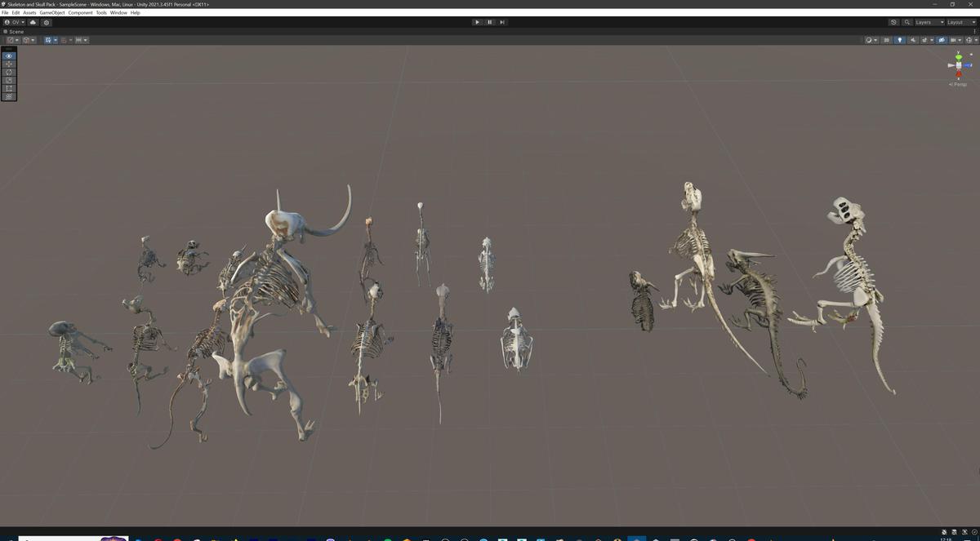The width and height of the screenshot is (980, 541).
Task: Select the Scale tool
Action: (8, 80)
